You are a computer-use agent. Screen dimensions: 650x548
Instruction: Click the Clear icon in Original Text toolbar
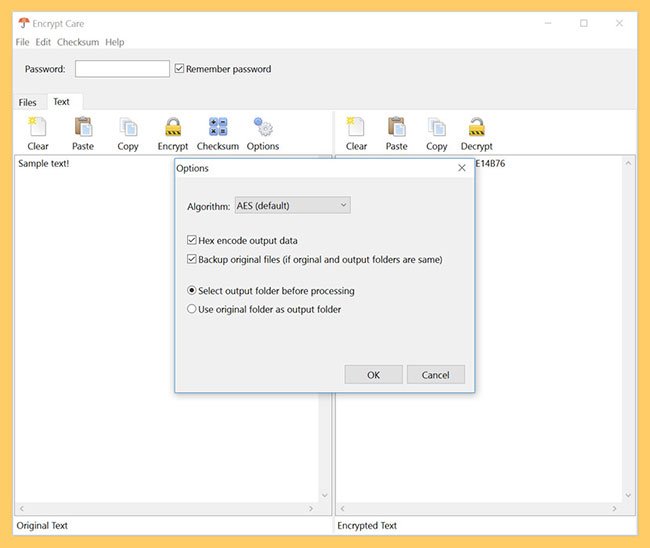point(38,128)
